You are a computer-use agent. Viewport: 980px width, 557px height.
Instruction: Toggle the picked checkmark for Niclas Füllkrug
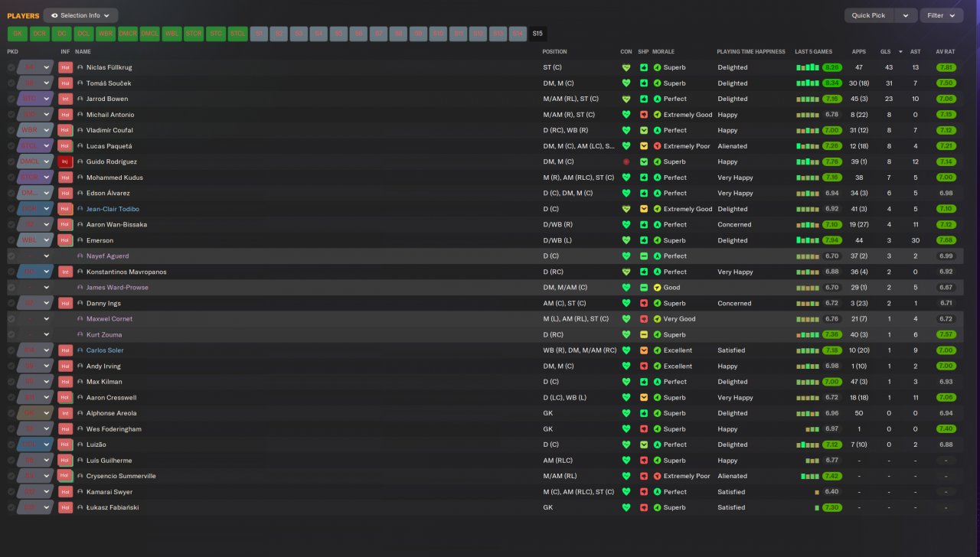pos(11,67)
